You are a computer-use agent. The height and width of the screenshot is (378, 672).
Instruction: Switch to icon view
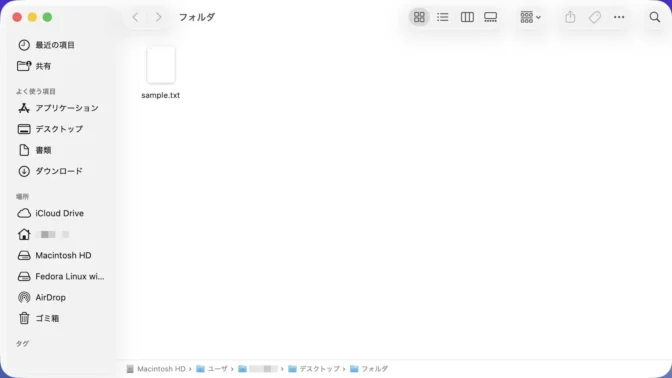point(419,17)
